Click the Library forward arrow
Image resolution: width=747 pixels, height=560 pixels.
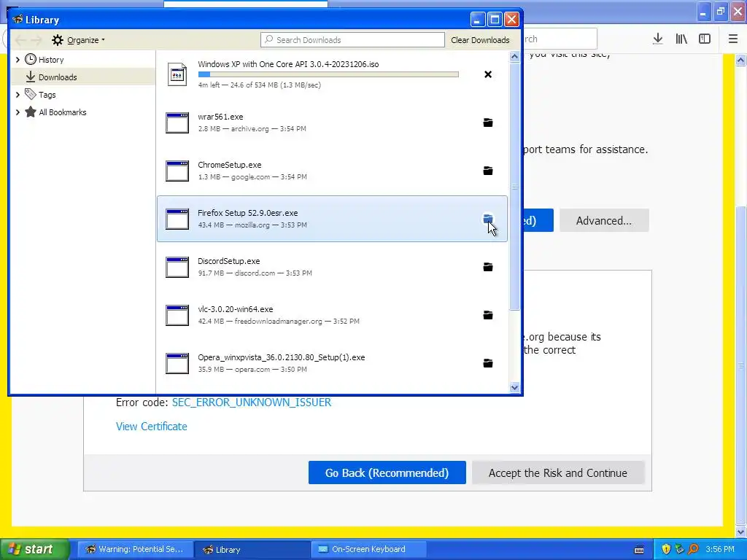[x=36, y=40]
